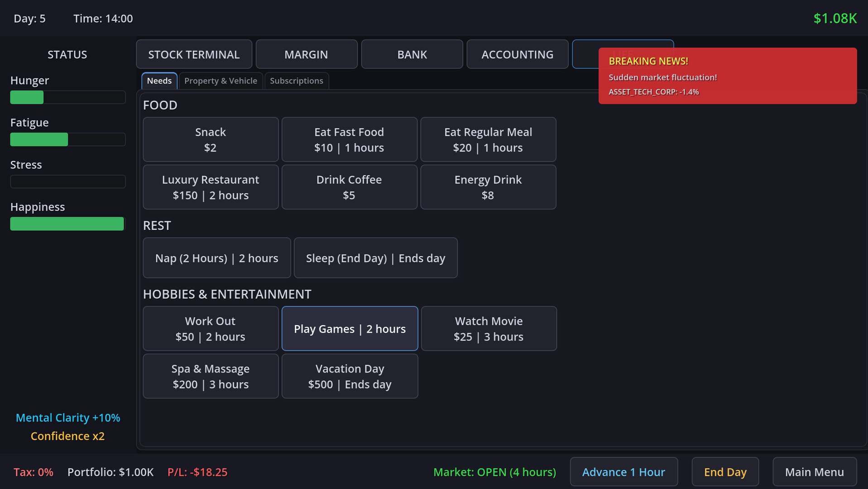The height and width of the screenshot is (489, 868).
Task: Dine at the Luxury Restaurant
Action: point(211,187)
